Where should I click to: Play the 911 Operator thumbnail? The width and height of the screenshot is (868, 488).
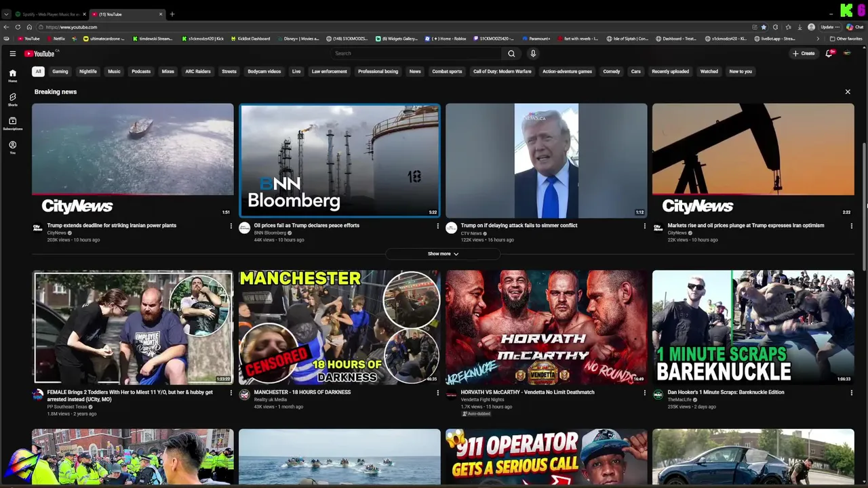pyautogui.click(x=546, y=457)
